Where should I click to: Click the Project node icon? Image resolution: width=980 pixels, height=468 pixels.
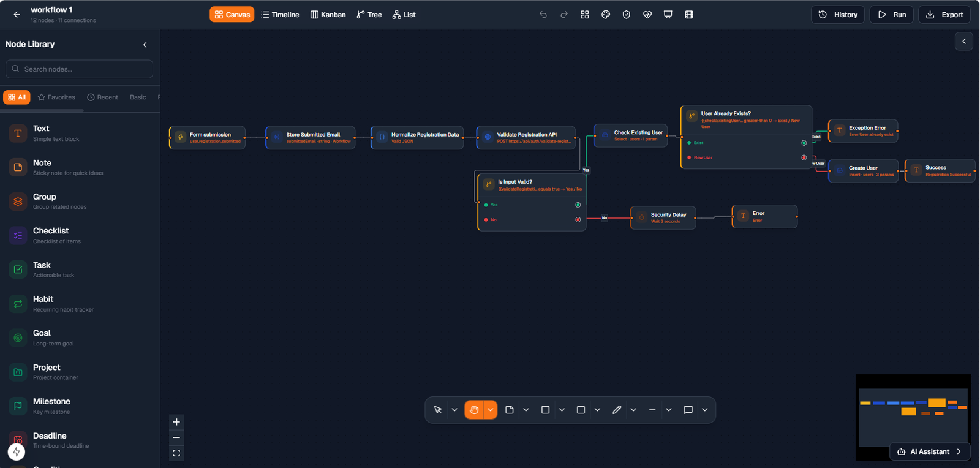click(18, 372)
